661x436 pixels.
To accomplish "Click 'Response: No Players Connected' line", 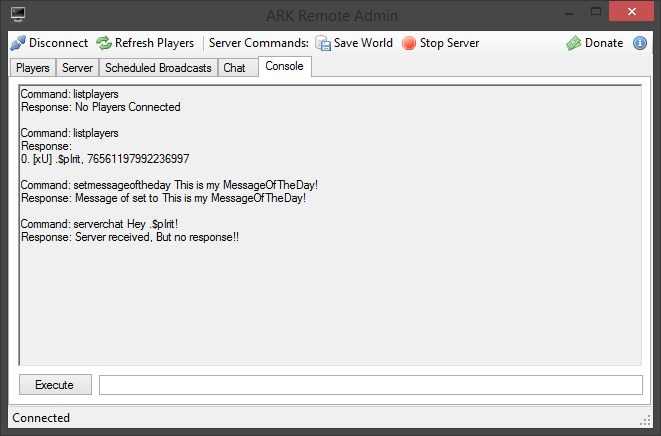I will coord(101,107).
